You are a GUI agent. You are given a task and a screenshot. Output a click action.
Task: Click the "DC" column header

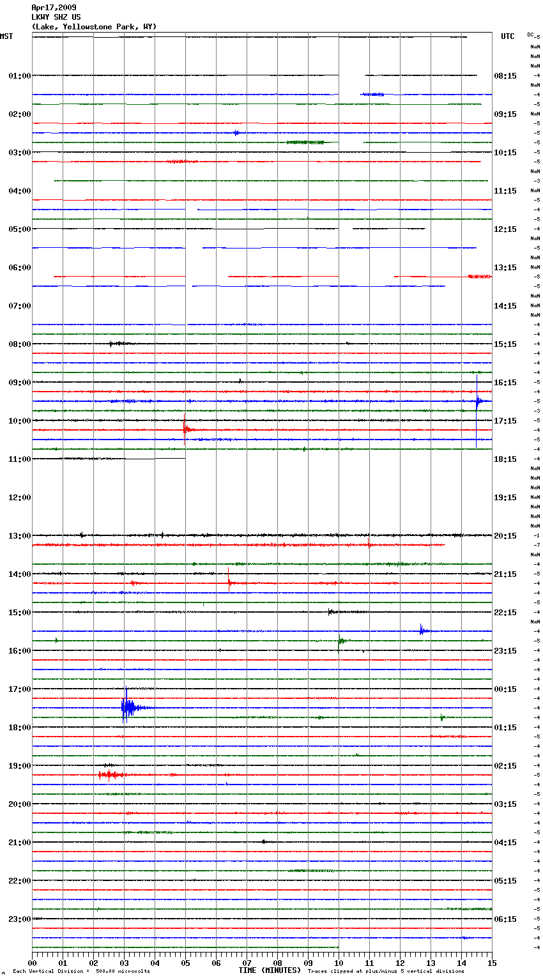530,34
